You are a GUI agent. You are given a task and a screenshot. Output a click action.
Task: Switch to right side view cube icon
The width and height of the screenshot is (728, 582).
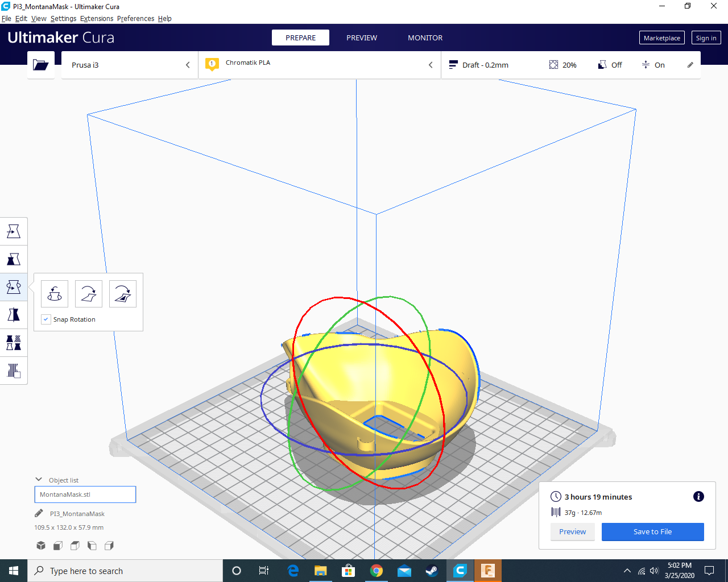(109, 546)
